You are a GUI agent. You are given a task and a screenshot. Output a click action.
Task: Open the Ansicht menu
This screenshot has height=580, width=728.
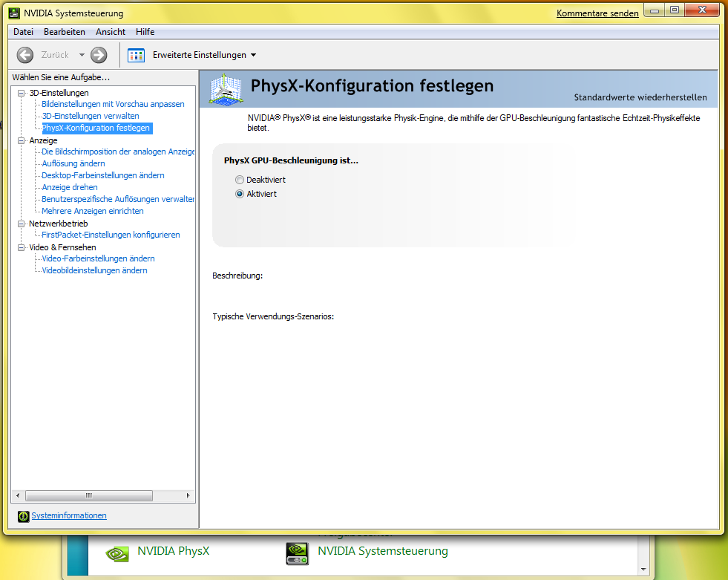pyautogui.click(x=111, y=32)
